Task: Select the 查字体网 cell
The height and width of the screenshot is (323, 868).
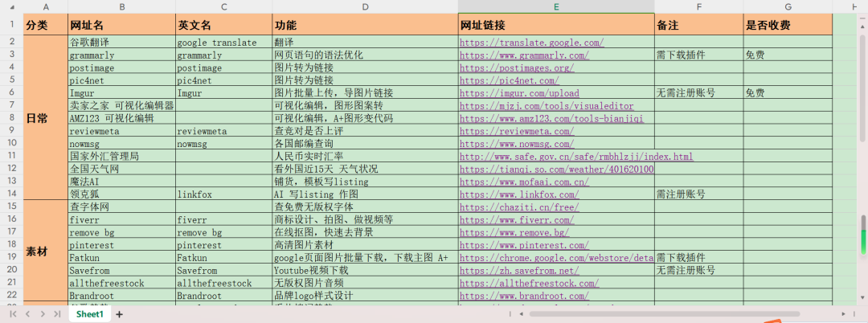Action: coord(122,206)
